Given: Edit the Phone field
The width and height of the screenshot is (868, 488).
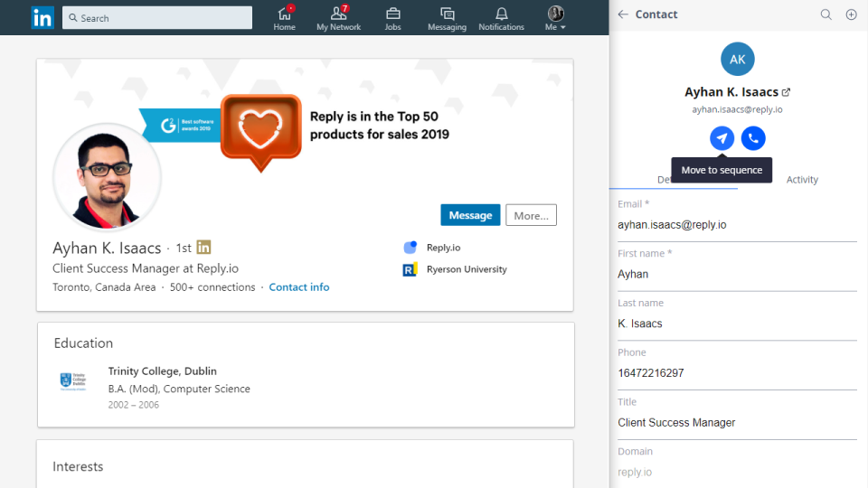Looking at the screenshot, I should pos(737,373).
